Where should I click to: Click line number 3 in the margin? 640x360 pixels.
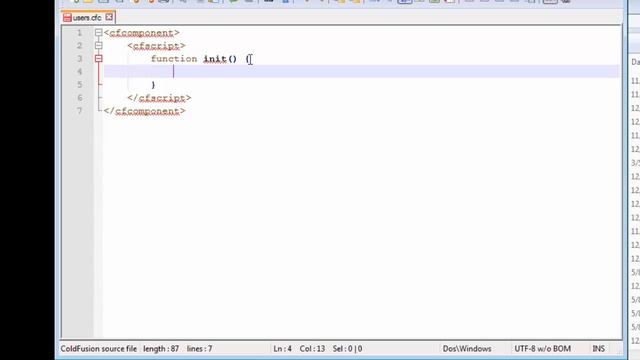(80, 59)
